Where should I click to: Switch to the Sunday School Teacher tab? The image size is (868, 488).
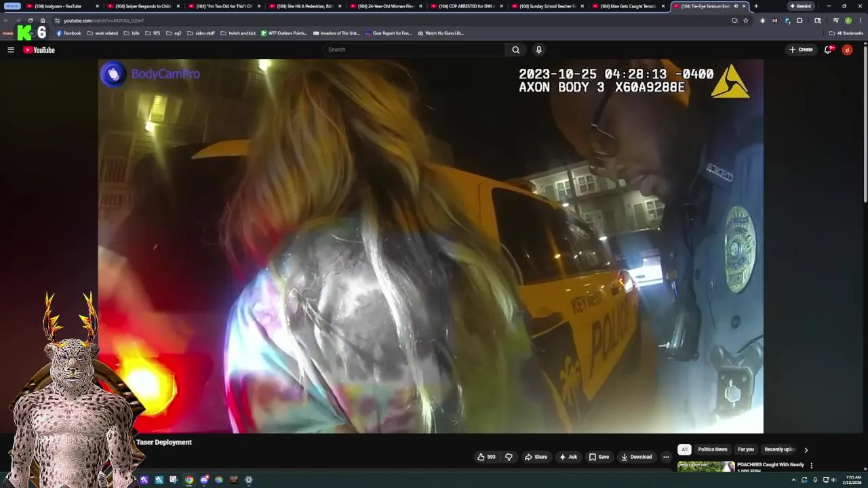(547, 6)
